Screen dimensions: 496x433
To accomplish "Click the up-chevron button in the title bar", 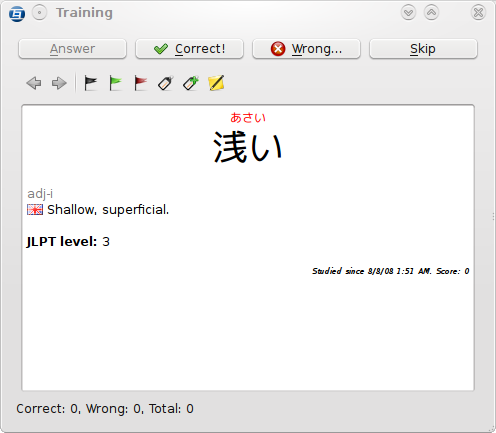I will 431,13.
